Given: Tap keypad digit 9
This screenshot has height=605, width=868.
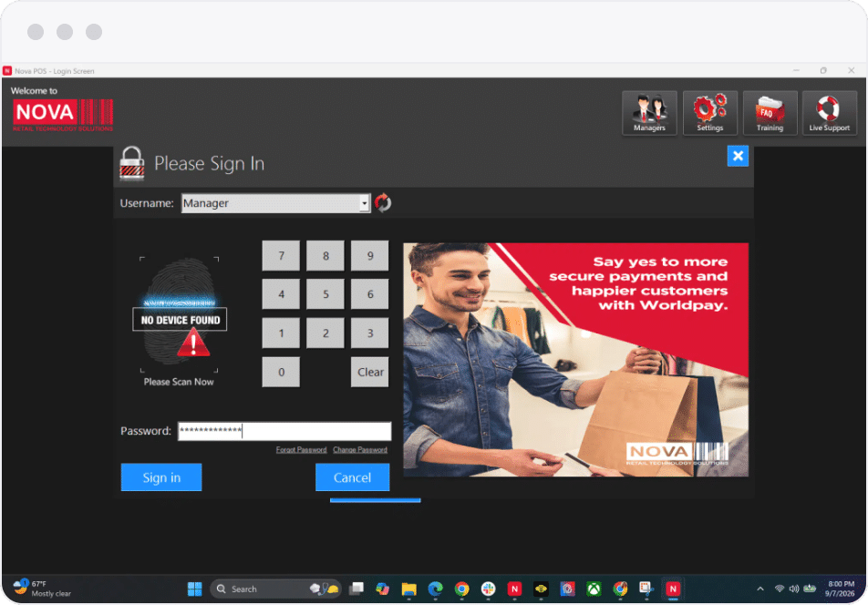Looking at the screenshot, I should pos(370,255).
